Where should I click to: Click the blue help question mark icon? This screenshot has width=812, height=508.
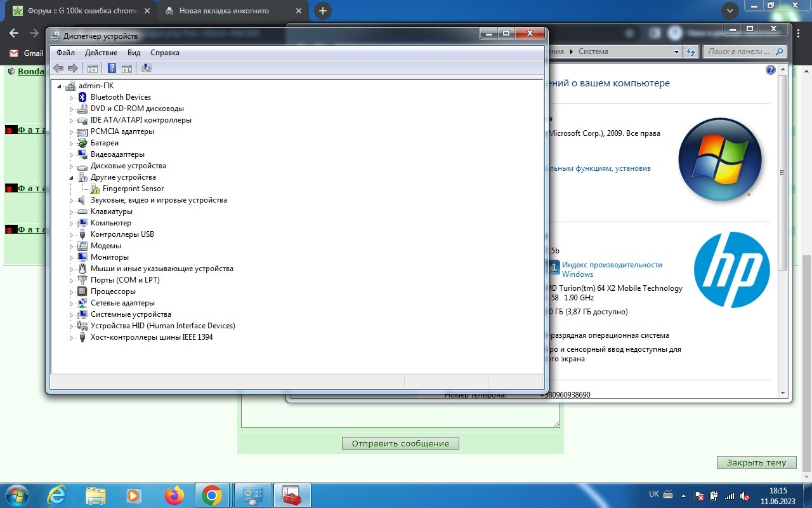(x=771, y=70)
